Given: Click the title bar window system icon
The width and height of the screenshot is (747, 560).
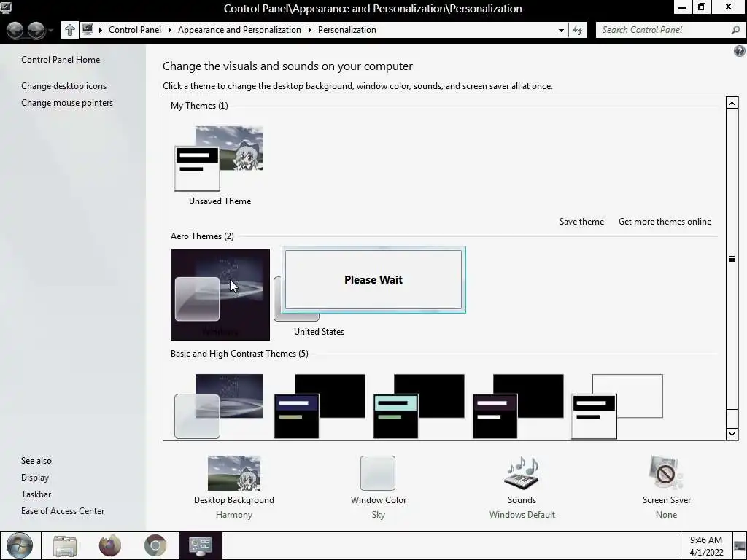Looking at the screenshot, I should coord(6,7).
